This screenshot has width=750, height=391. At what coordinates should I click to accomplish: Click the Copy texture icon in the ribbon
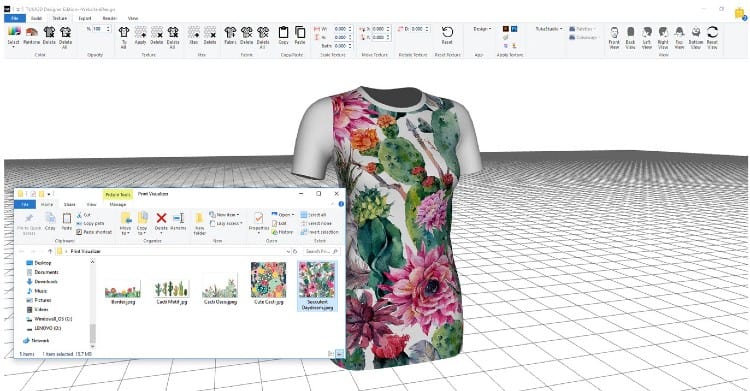coord(284,36)
